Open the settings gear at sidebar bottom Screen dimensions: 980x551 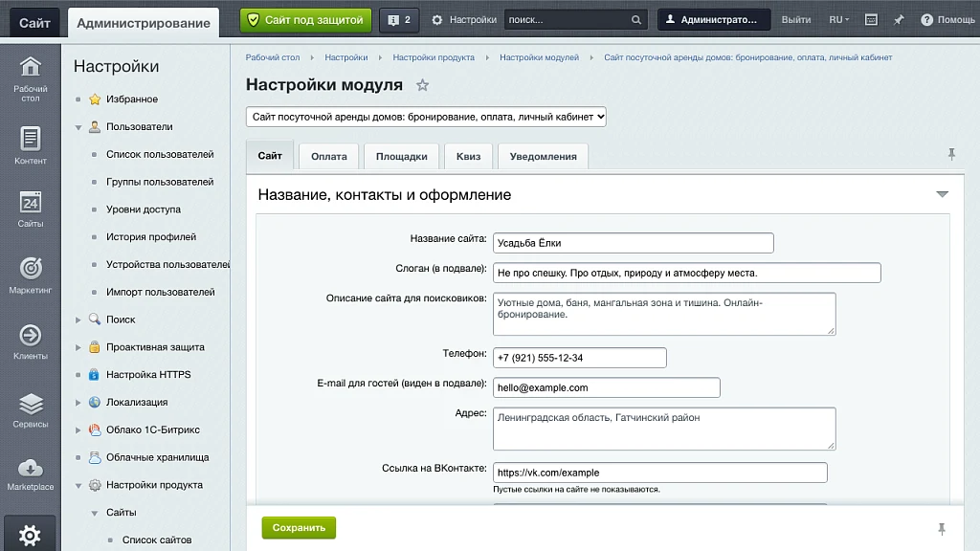[30, 535]
